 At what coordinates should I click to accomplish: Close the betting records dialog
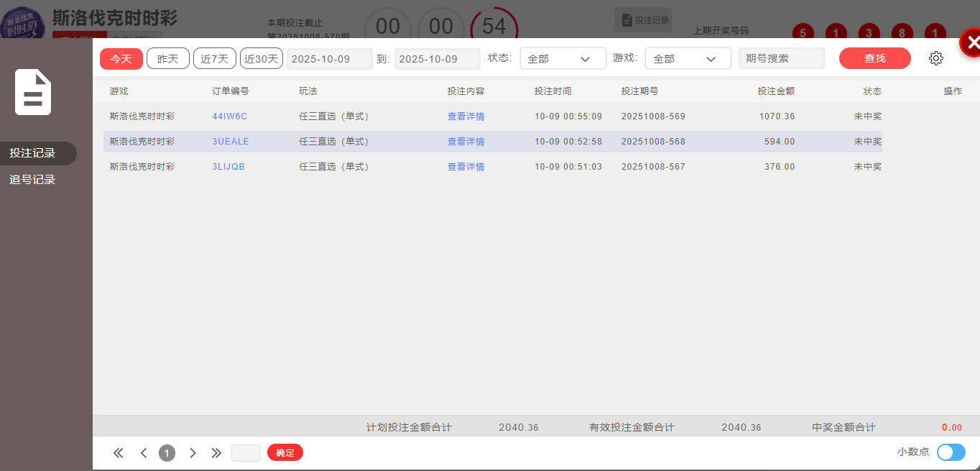[972, 43]
